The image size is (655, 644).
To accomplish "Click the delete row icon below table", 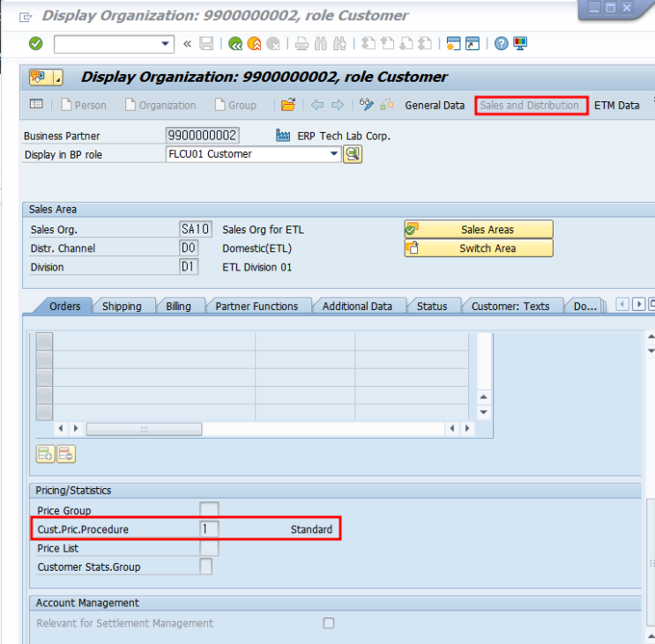I will click(x=66, y=454).
